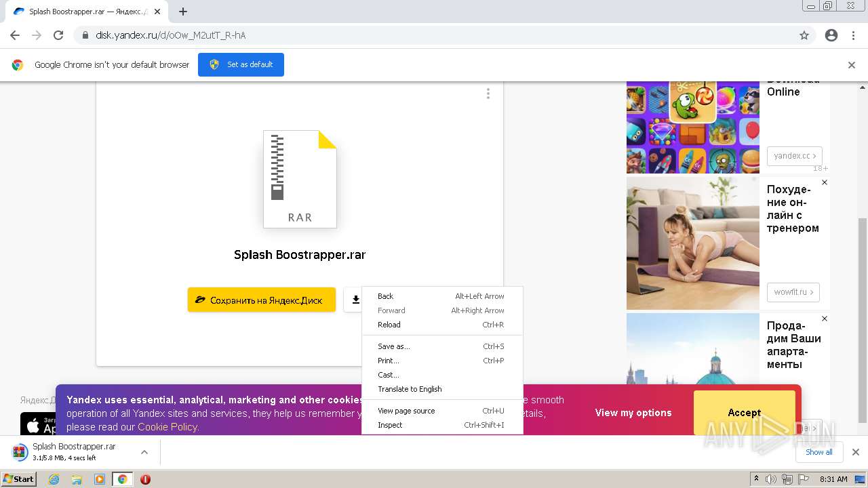Close the online fitness ad

pos(825,182)
